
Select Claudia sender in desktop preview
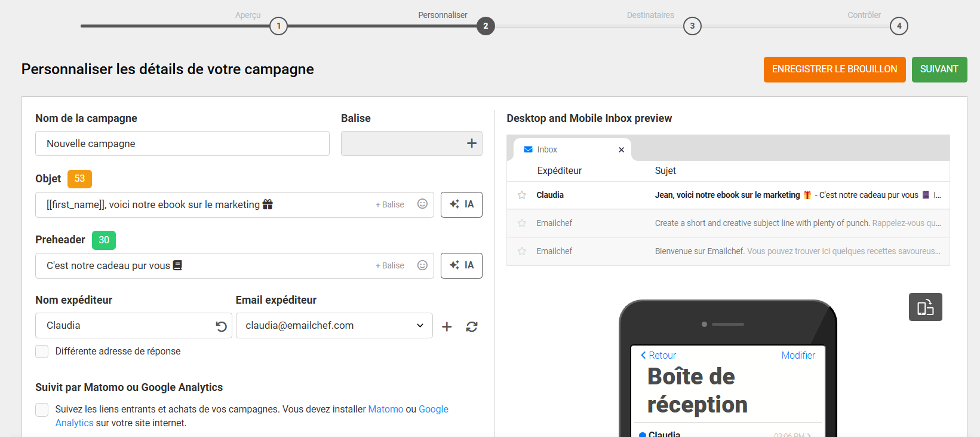[x=550, y=195]
